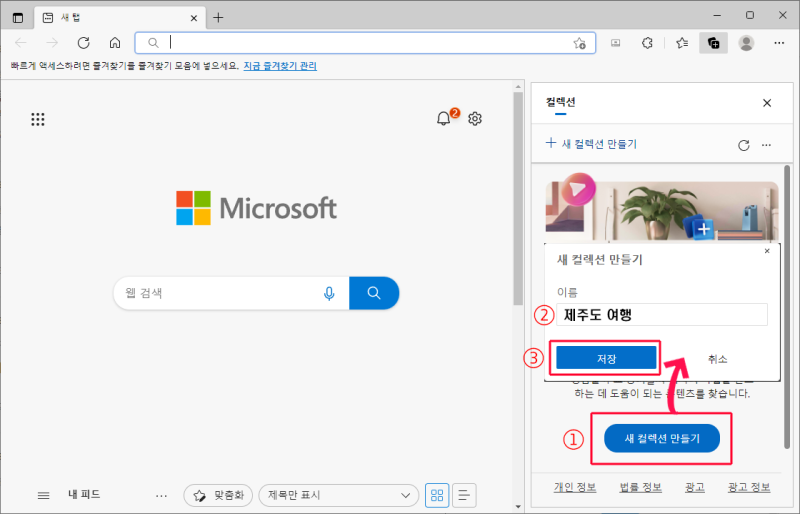Viewport: 800px width, 514px height.
Task: Open the browser settings and more menu
Action: click(x=779, y=43)
